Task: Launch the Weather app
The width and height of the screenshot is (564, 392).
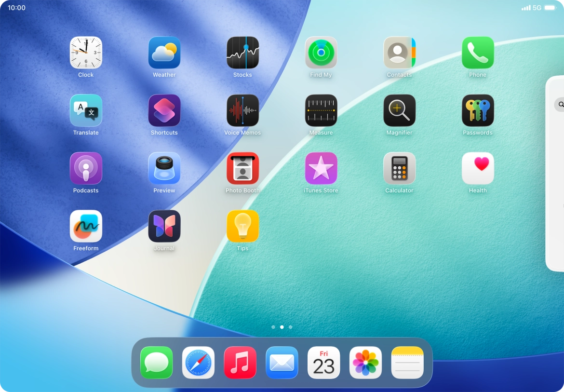Action: [x=164, y=53]
